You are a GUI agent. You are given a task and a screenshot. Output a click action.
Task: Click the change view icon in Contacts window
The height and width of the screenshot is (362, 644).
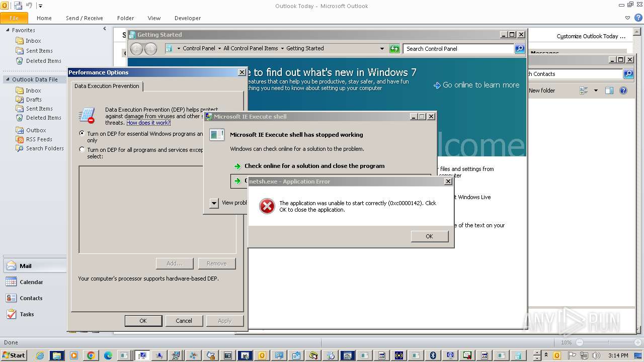point(584,90)
